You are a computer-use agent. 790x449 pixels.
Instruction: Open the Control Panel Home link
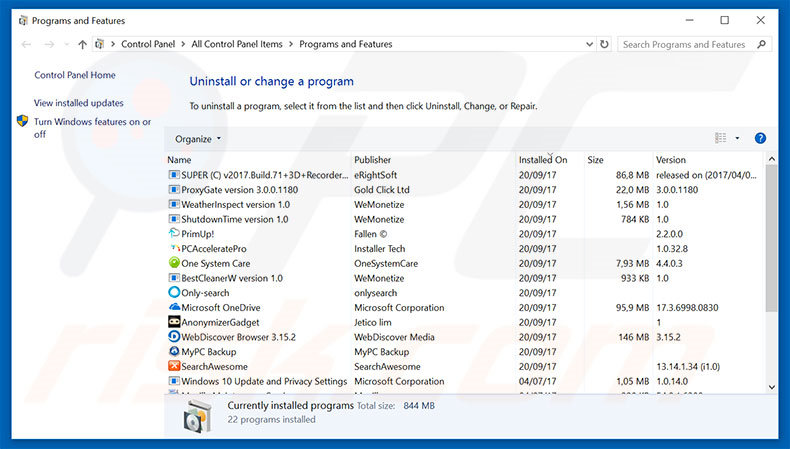75,75
